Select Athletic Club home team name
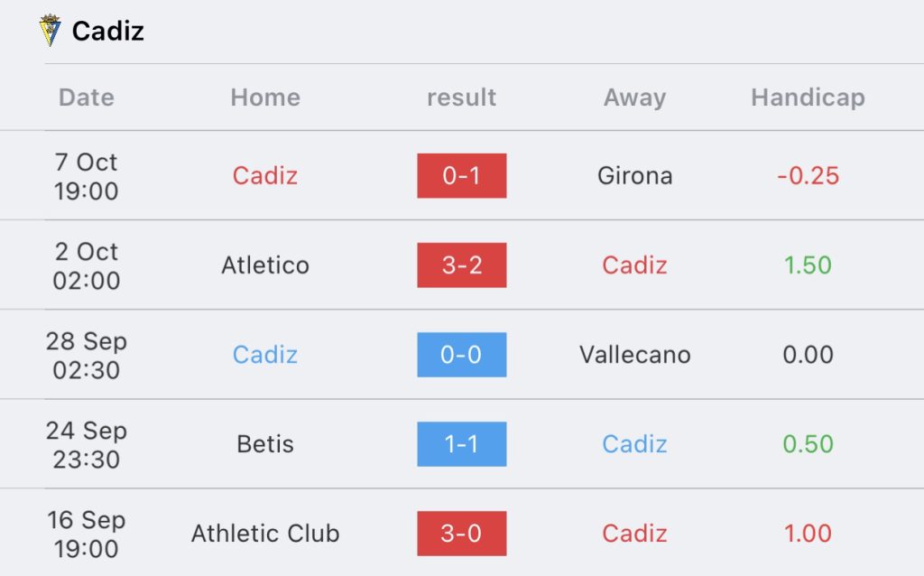 point(265,534)
